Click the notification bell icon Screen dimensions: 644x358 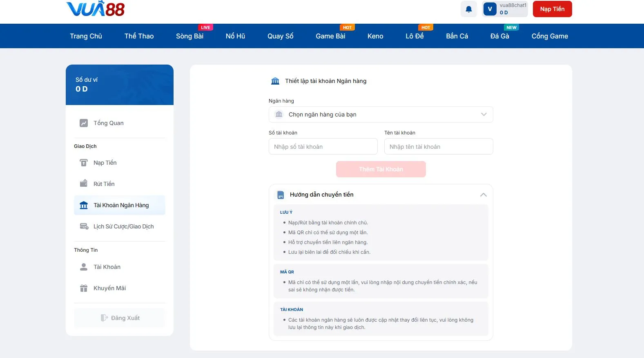468,9
